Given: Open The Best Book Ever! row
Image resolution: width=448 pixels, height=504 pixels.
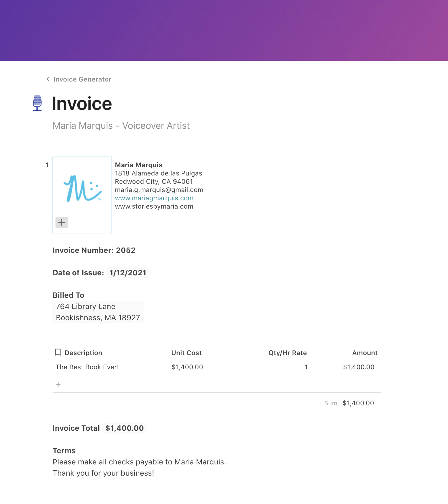Looking at the screenshot, I should 87,367.
